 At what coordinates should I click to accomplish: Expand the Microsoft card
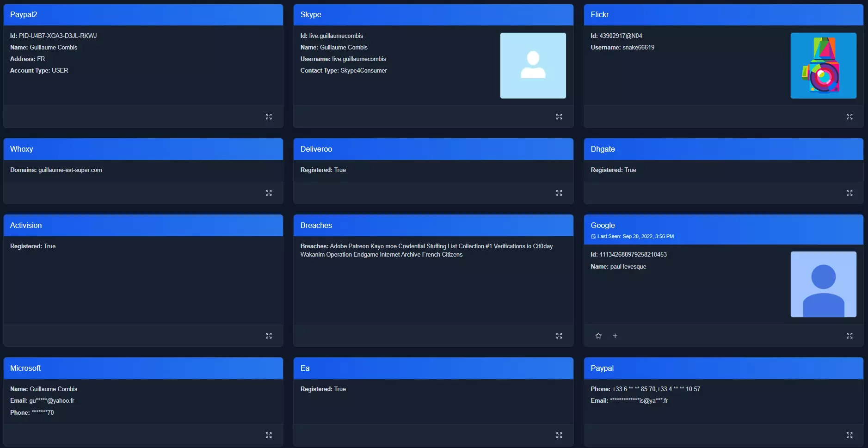coord(269,435)
